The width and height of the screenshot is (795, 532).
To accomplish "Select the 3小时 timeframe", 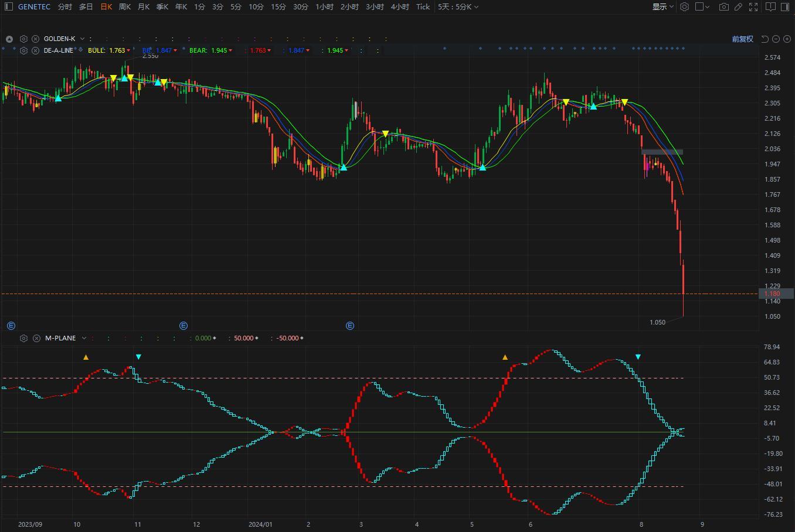I will point(375,6).
